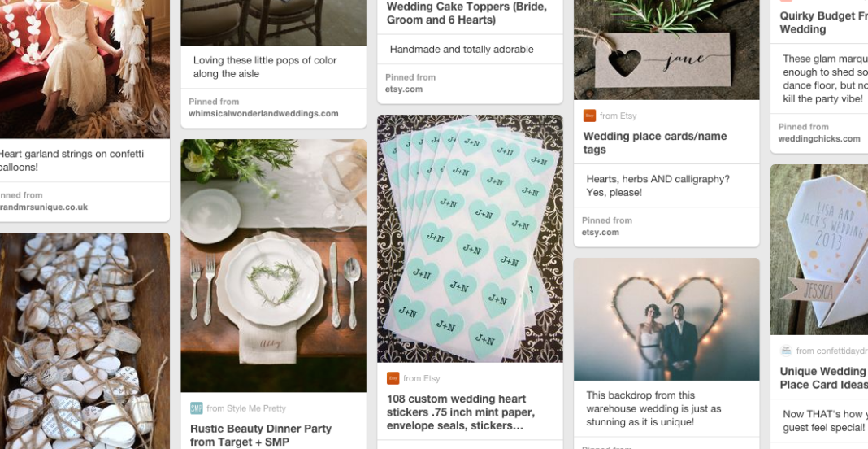This screenshot has width=868, height=449.
Task: Click Wedding place cards/name tags title
Action: 655,143
